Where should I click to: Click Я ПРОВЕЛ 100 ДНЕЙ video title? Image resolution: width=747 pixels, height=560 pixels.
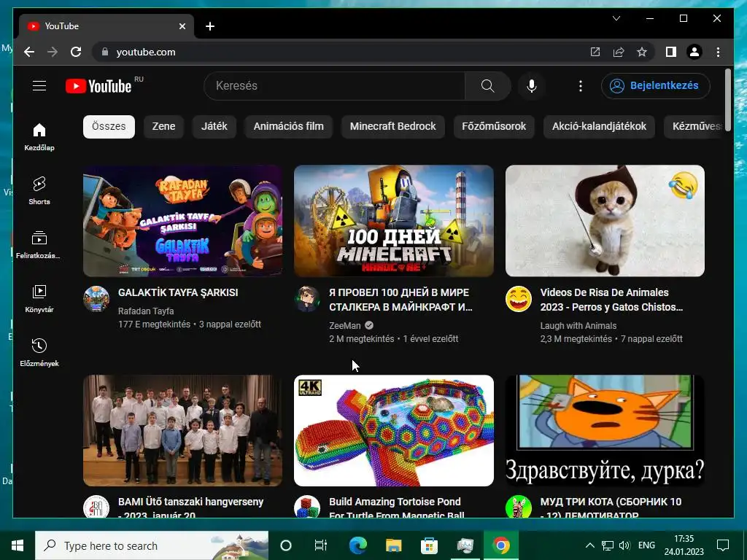tap(400, 300)
